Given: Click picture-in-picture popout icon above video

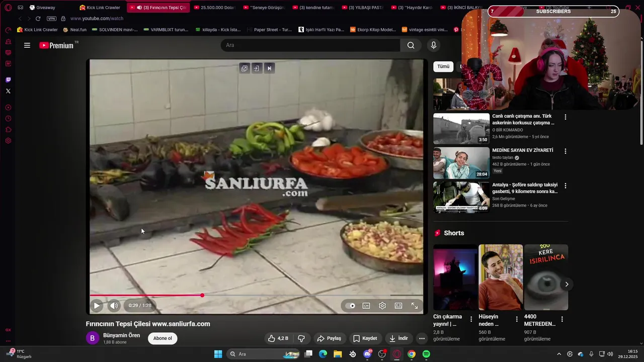Looking at the screenshot, I should [x=245, y=68].
